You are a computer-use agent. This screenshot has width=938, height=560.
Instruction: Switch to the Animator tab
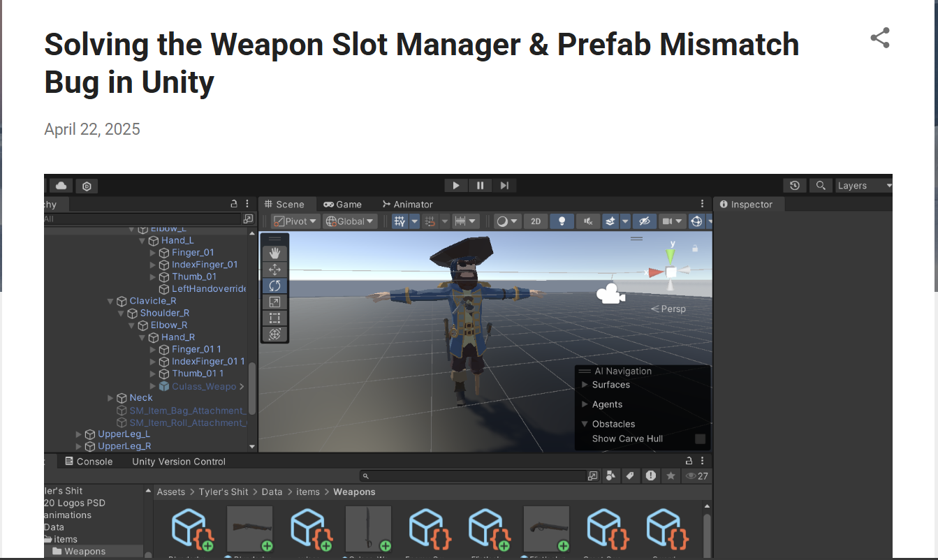coord(407,205)
